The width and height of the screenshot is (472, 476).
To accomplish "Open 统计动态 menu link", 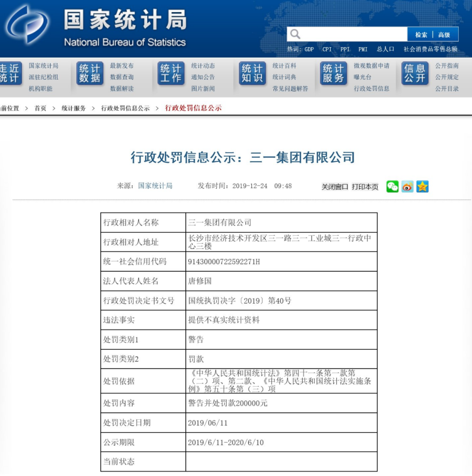I will [203, 66].
